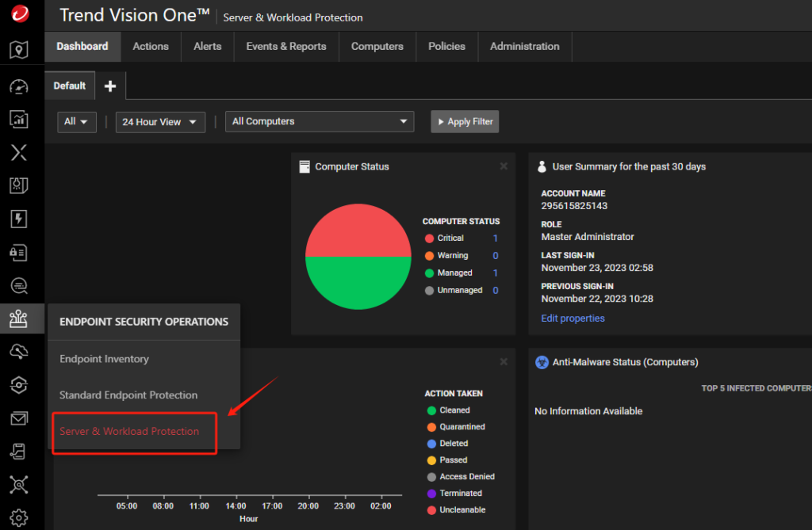Click the Quarantined legend entry
Viewport: 812px width, 530px height.
coord(456,427)
